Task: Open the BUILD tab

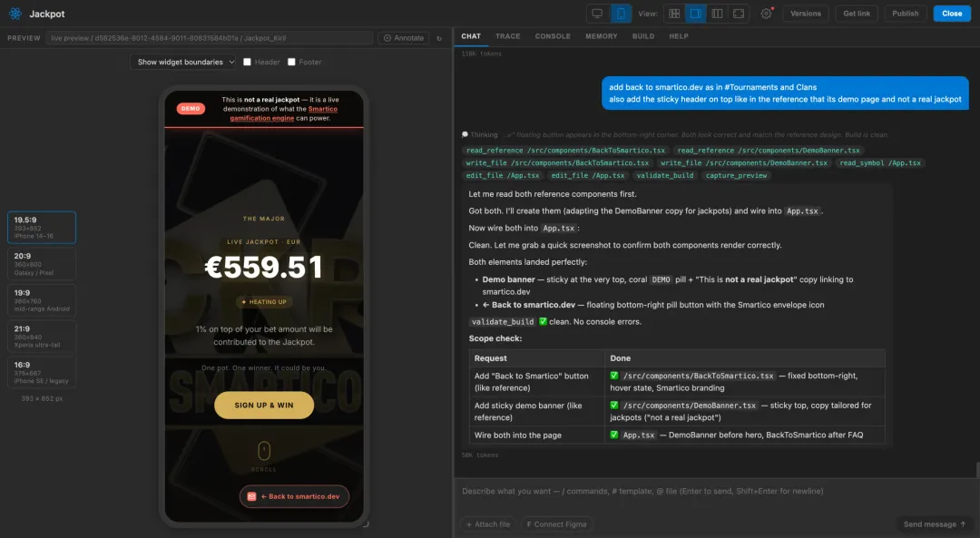Action: point(643,36)
